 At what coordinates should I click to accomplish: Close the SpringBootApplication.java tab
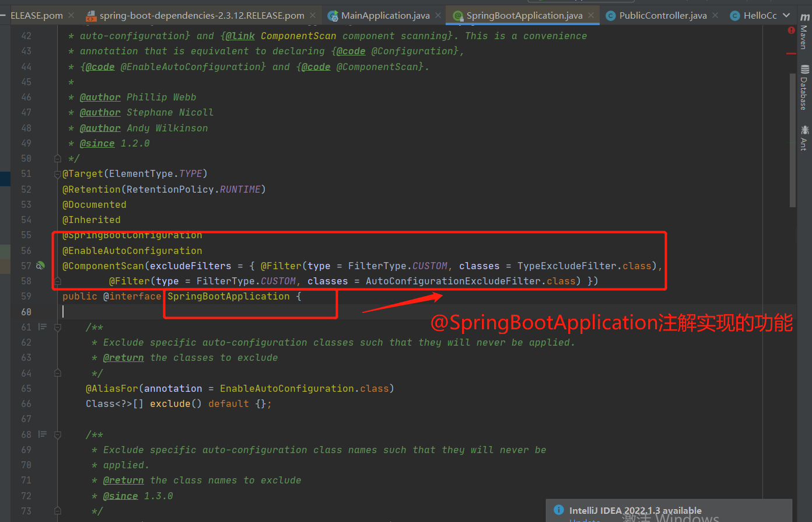tap(591, 16)
